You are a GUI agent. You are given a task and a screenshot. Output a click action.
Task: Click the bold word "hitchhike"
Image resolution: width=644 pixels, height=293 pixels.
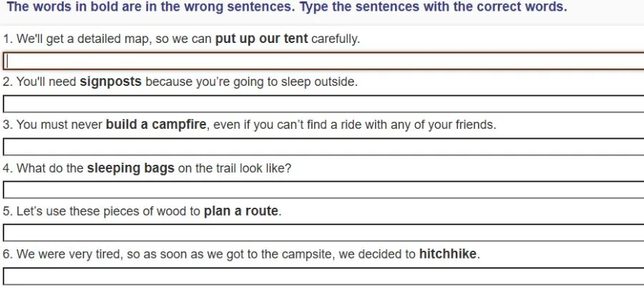(x=447, y=254)
